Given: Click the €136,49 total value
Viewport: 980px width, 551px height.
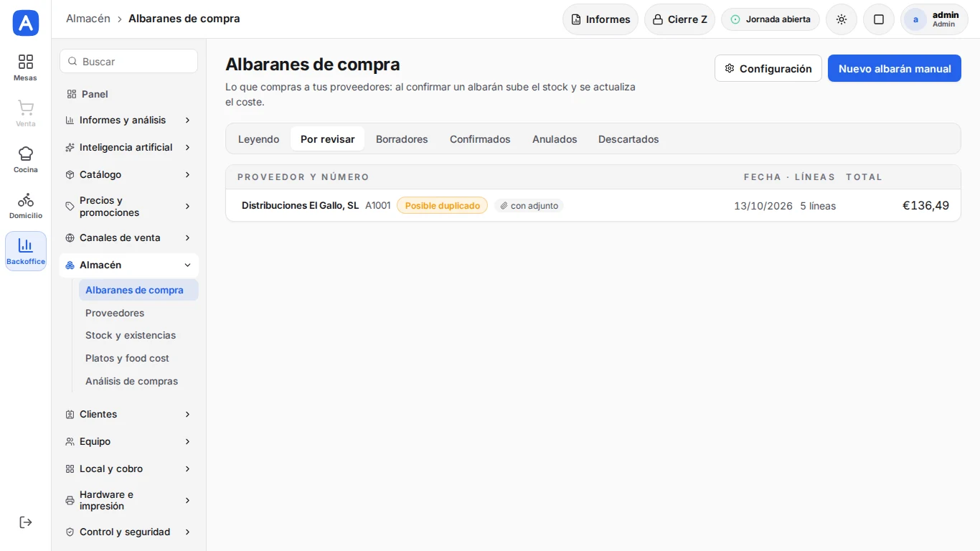Looking at the screenshot, I should (925, 206).
